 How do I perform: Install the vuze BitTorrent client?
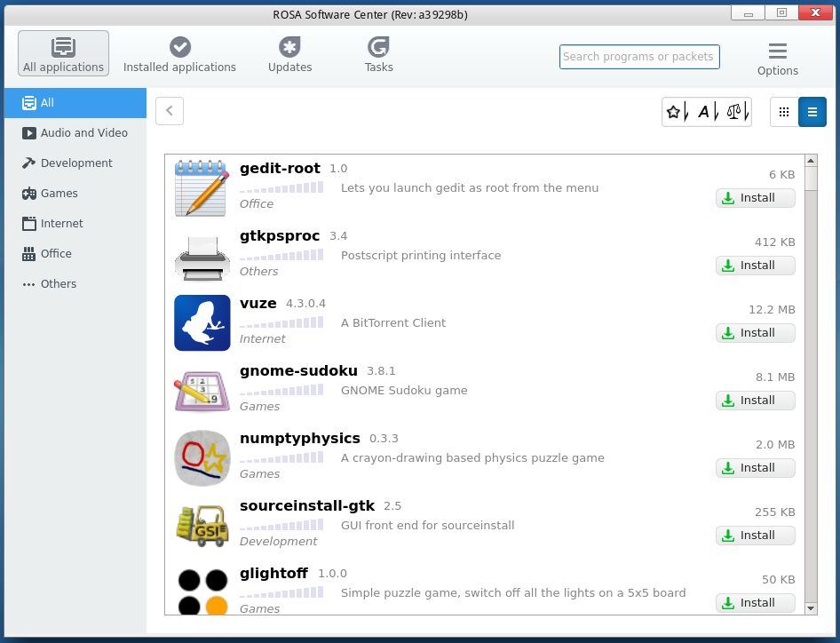pyautogui.click(x=755, y=332)
